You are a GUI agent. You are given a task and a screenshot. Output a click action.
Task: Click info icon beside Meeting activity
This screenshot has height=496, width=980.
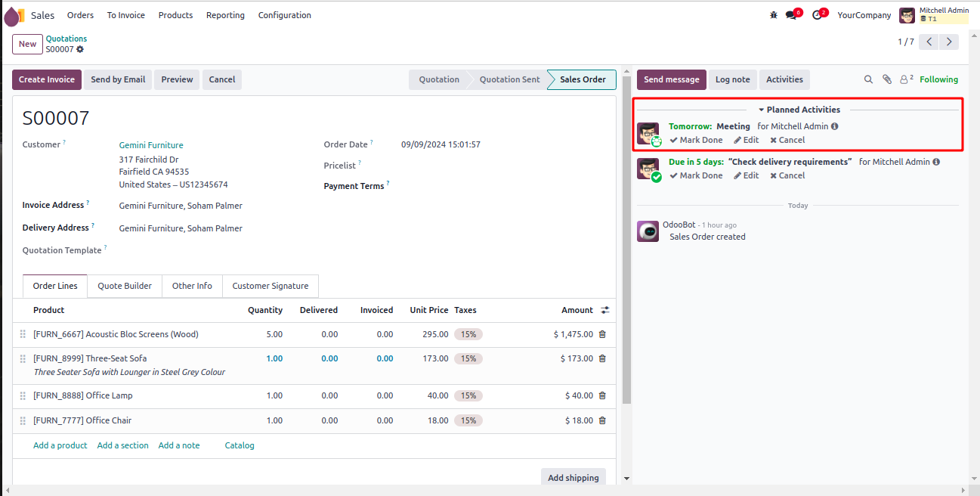(x=835, y=126)
